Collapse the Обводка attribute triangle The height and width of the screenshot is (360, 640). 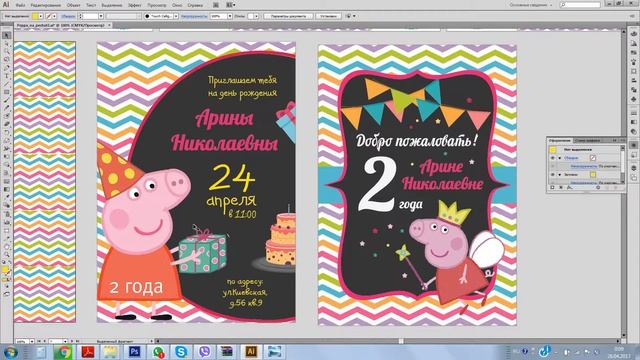(560, 158)
